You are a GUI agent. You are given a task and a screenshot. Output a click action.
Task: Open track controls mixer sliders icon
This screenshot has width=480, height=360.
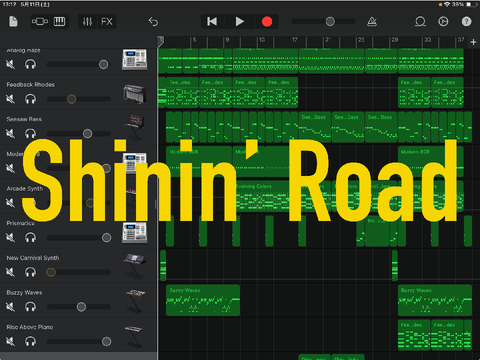pos(87,22)
